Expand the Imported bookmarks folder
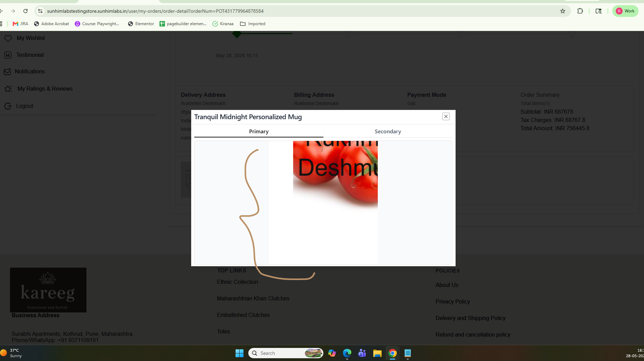Image resolution: width=644 pixels, height=361 pixels. (253, 24)
